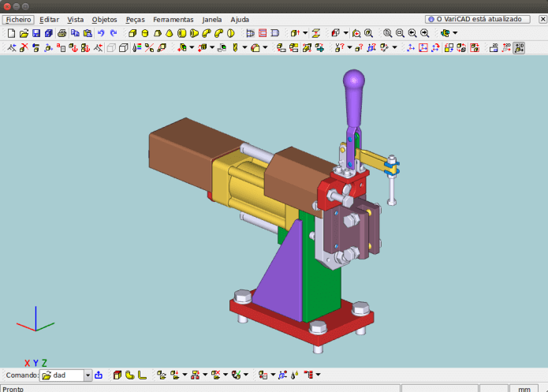Print the drawing via the printer icon
This screenshot has height=392, width=548.
(x=62, y=33)
